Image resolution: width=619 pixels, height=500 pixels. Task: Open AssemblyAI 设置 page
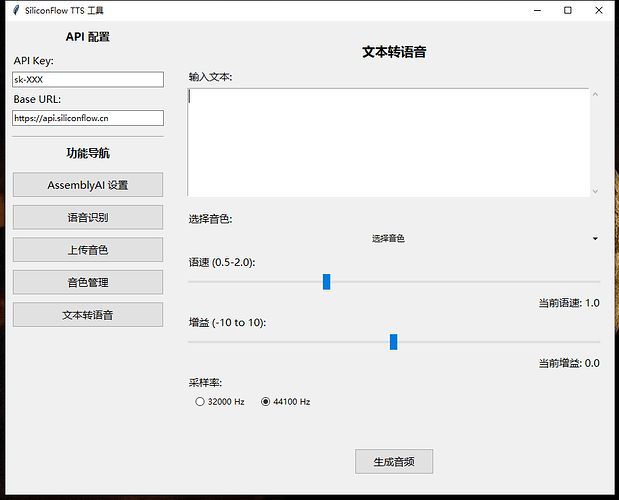coord(88,184)
